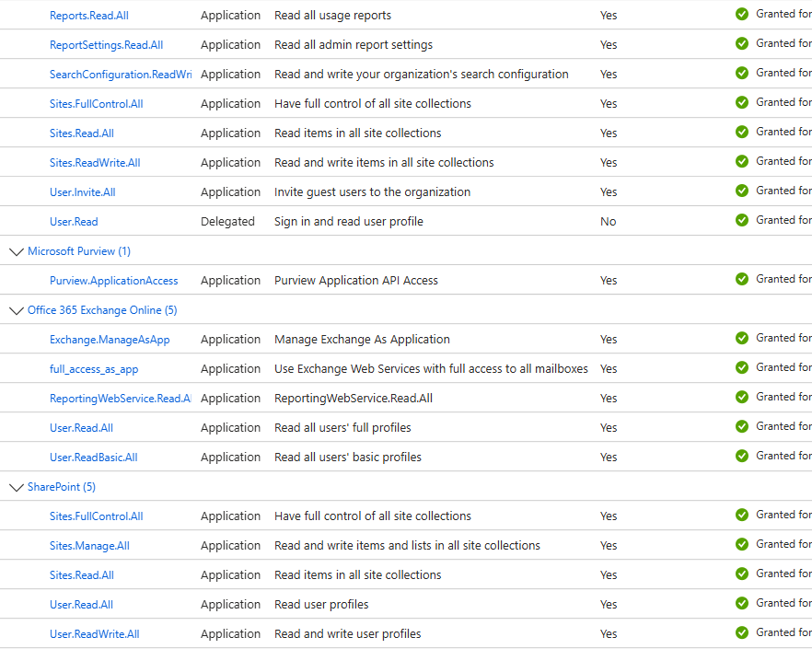
Task: Click granted checkmark for User.Invite.All
Action: tap(742, 191)
